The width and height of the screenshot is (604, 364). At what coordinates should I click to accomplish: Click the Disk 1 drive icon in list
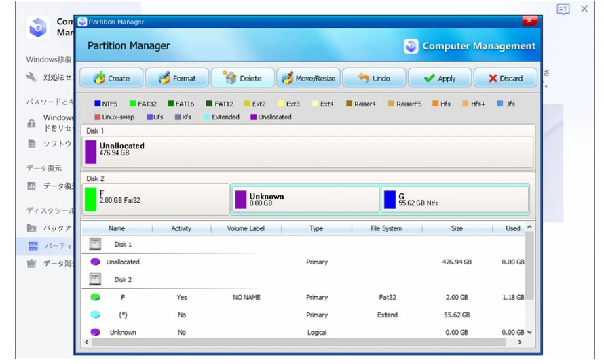pyautogui.click(x=96, y=244)
